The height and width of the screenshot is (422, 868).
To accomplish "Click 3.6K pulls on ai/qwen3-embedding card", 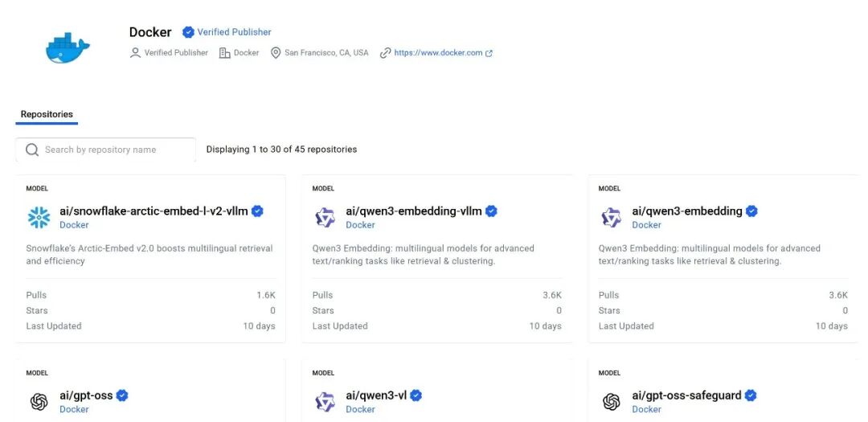I will (x=838, y=295).
